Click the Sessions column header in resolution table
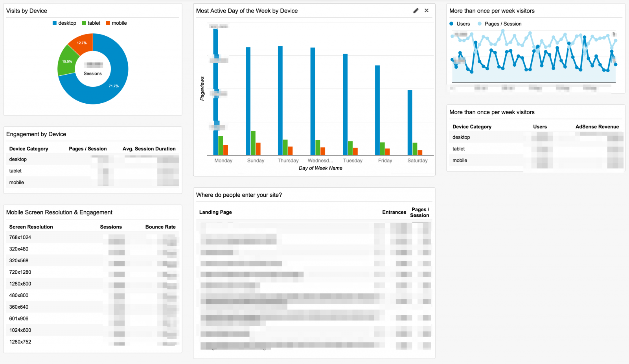This screenshot has height=364, width=629. click(x=111, y=227)
